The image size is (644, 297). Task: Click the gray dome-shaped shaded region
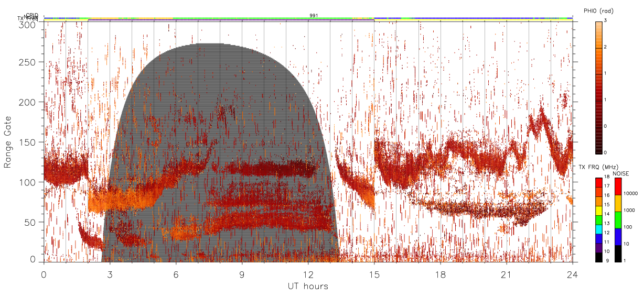[x=220, y=152]
